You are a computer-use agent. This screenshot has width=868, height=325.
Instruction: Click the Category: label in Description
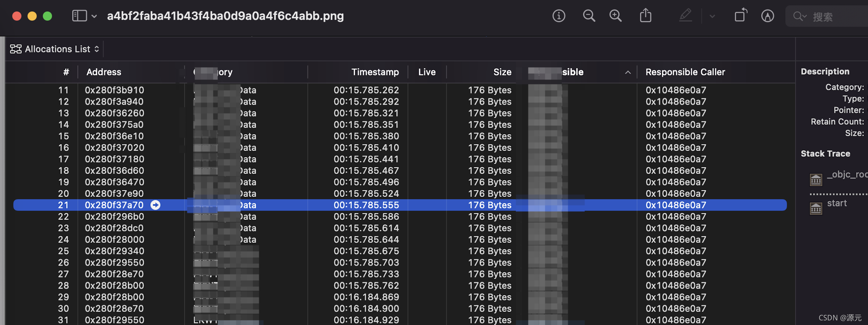(x=844, y=87)
